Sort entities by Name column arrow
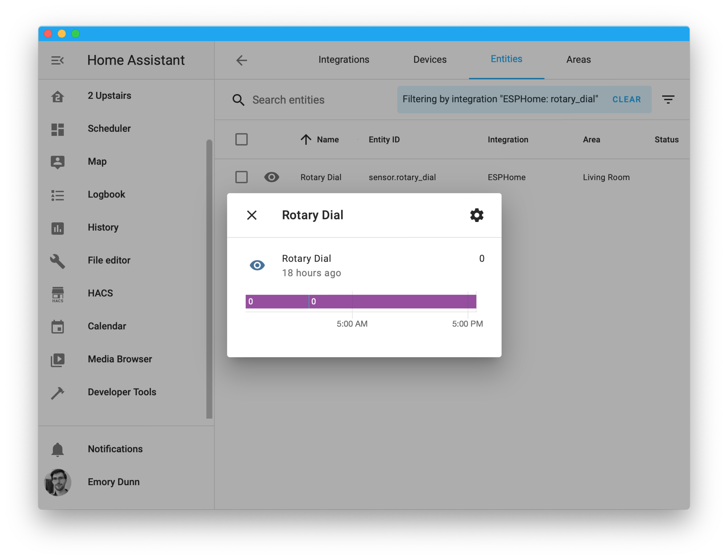This screenshot has width=728, height=560. click(x=306, y=139)
